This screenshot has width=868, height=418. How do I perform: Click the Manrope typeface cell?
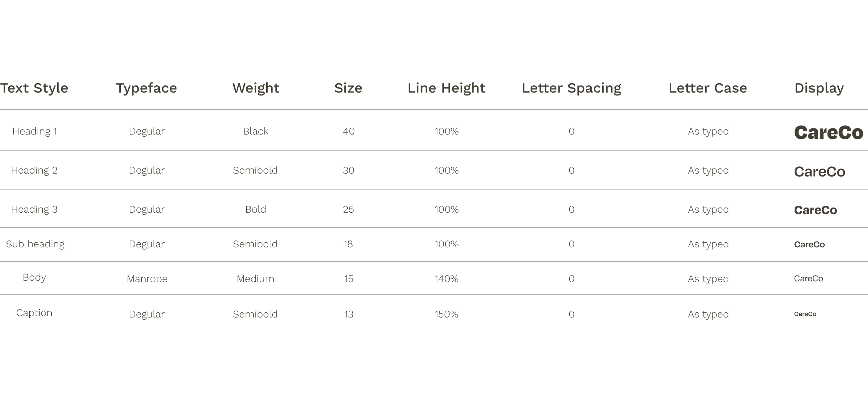(x=147, y=279)
